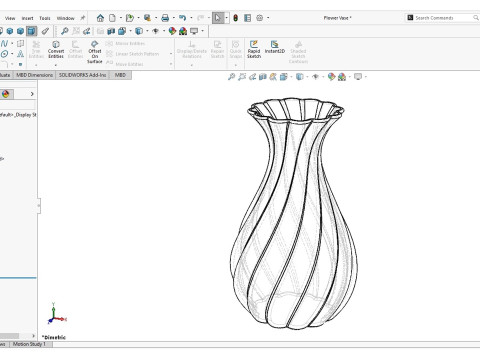Screen dimensions: 480x360
Task: Open the Window menu
Action: [x=65, y=18]
